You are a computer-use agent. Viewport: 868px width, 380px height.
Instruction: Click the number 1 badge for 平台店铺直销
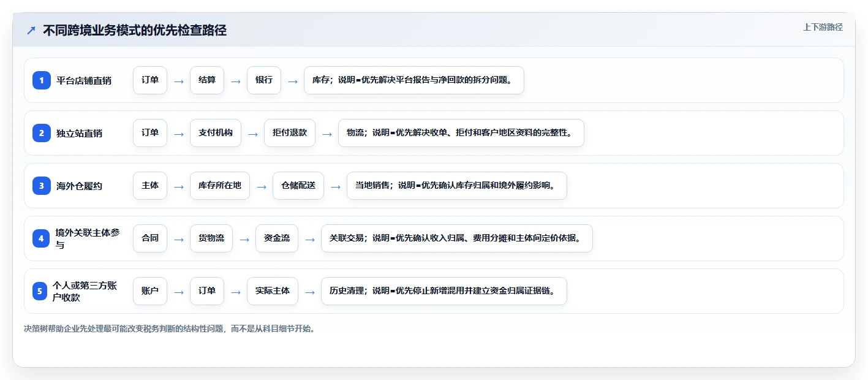[x=41, y=80]
